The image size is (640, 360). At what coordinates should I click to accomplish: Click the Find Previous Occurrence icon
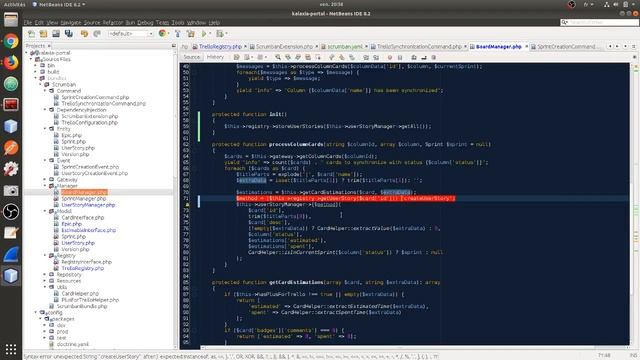[x=288, y=58]
